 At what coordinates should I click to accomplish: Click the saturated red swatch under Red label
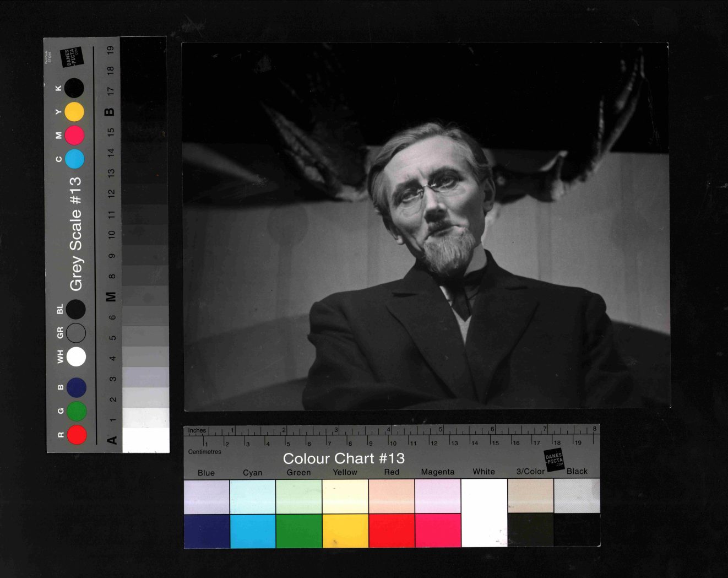click(x=392, y=531)
